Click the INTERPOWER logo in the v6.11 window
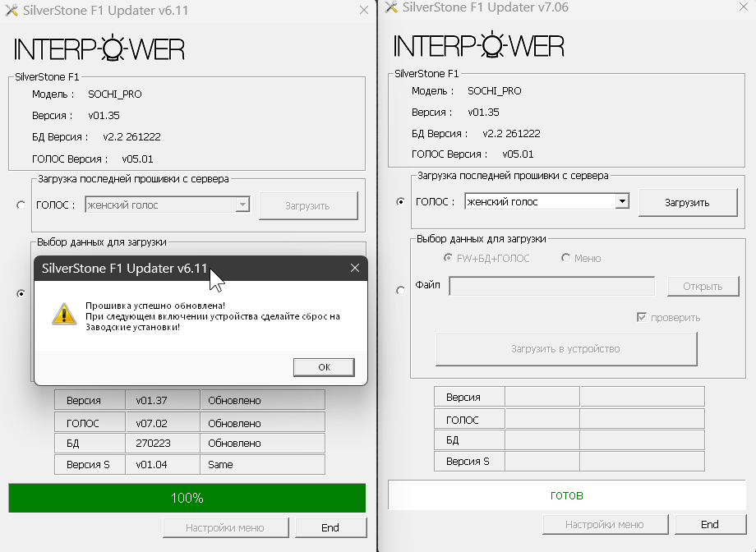This screenshot has width=756, height=552. coord(99,48)
